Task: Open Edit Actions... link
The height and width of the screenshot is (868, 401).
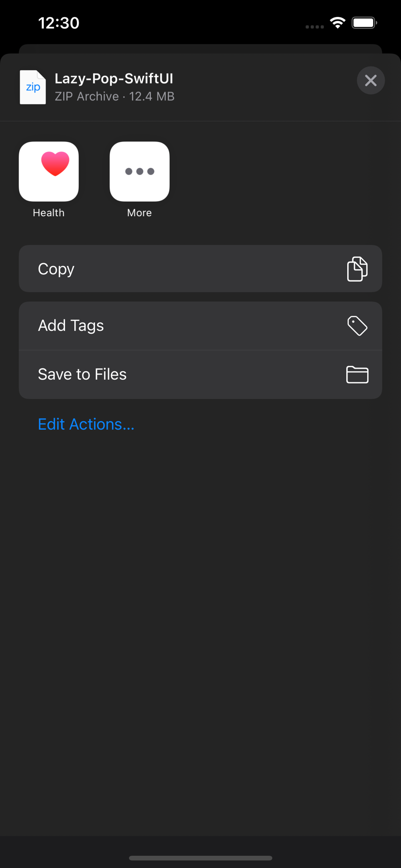Action: [x=86, y=424]
